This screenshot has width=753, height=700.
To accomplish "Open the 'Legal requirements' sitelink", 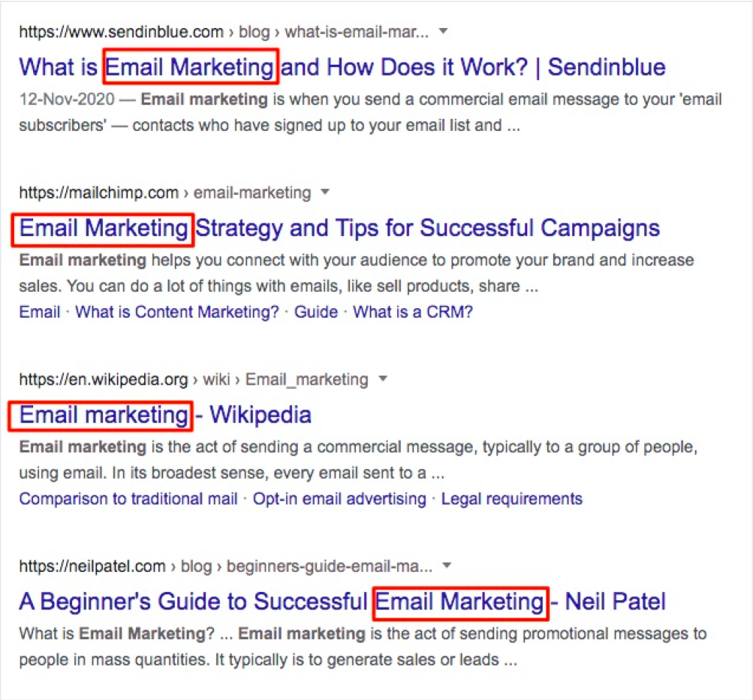I will 512,499.
